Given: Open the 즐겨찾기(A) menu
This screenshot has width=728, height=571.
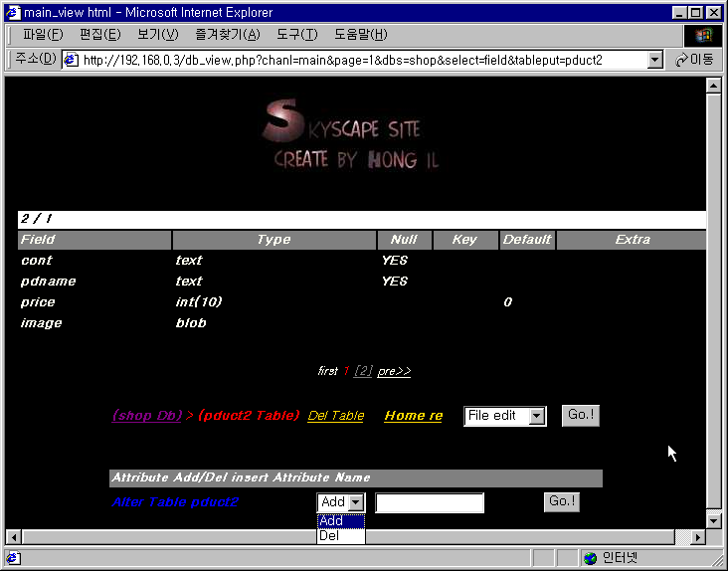Looking at the screenshot, I should [228, 35].
